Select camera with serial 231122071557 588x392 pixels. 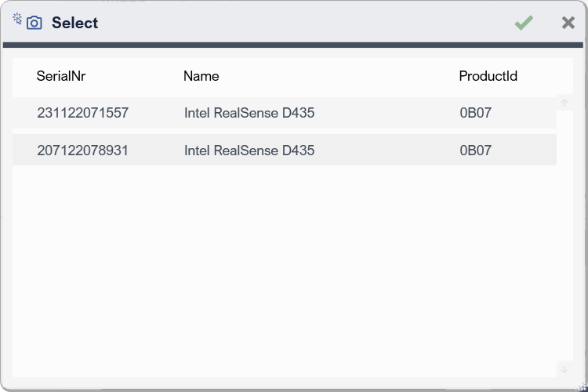[82, 113]
